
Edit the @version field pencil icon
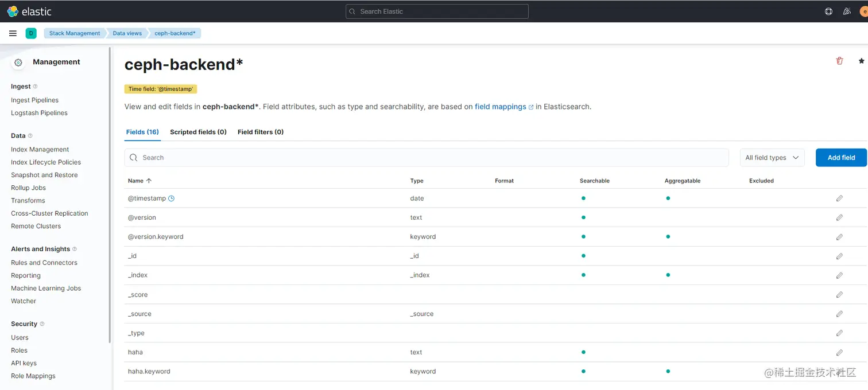839,217
